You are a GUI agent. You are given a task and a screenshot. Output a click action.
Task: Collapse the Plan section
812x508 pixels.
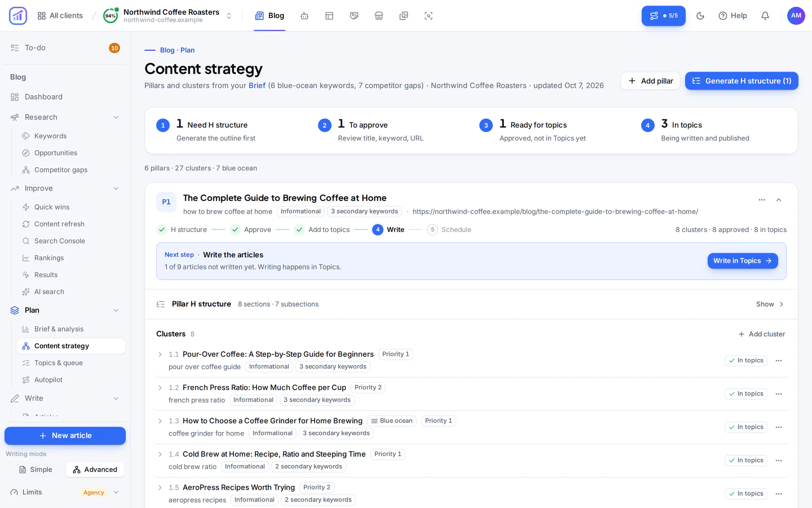pos(65,310)
